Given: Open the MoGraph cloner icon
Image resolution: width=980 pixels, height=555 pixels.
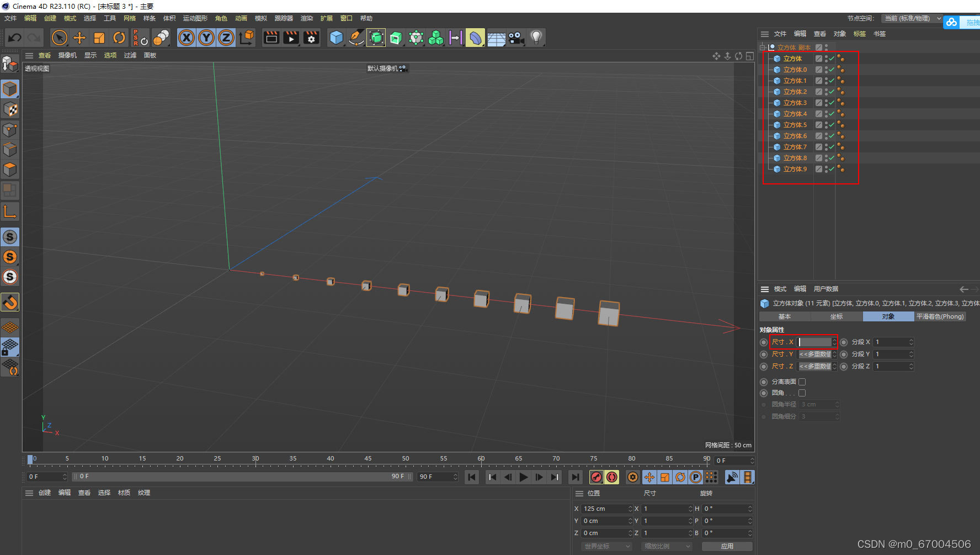Looking at the screenshot, I should pos(436,38).
